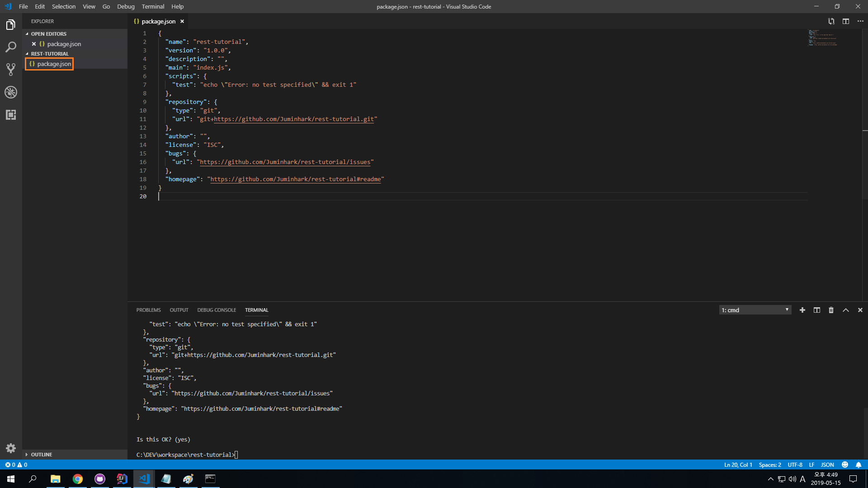868x488 pixels.
Task: Open the View menu
Action: [89, 6]
